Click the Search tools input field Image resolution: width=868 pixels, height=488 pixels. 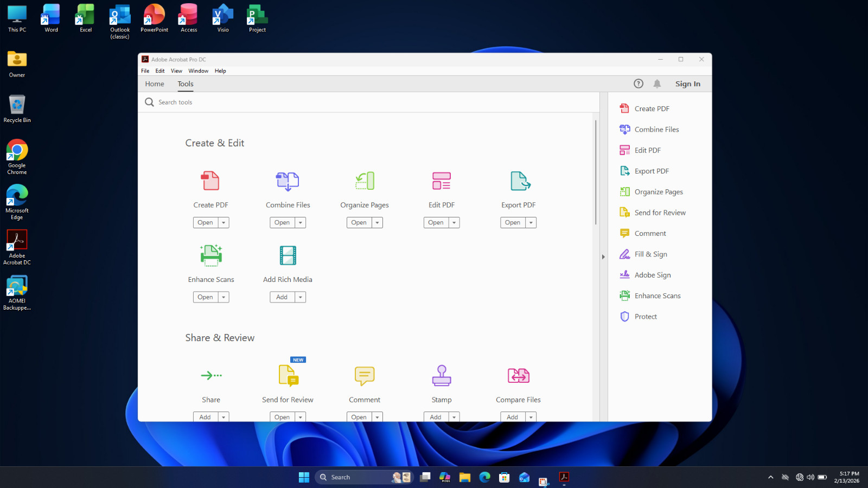369,102
